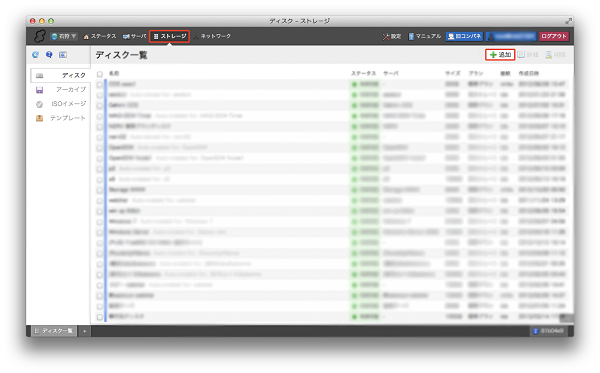Image resolution: width=600 pixels, height=373 pixels.
Task: Open the ネットワーク menu
Action: coord(212,36)
